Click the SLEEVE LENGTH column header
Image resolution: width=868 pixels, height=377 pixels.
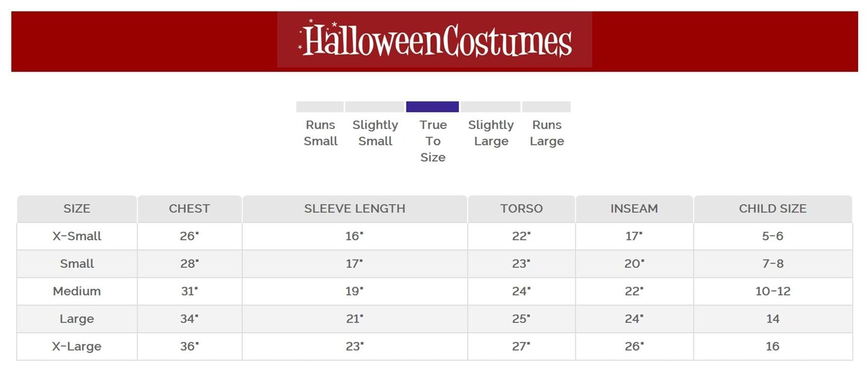click(354, 209)
